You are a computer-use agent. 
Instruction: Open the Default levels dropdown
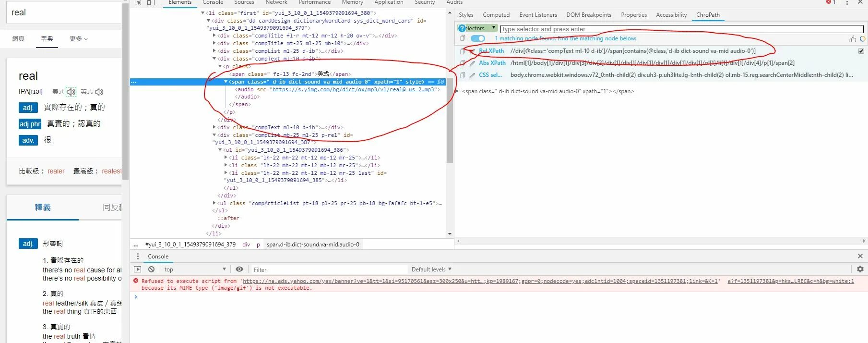432,269
